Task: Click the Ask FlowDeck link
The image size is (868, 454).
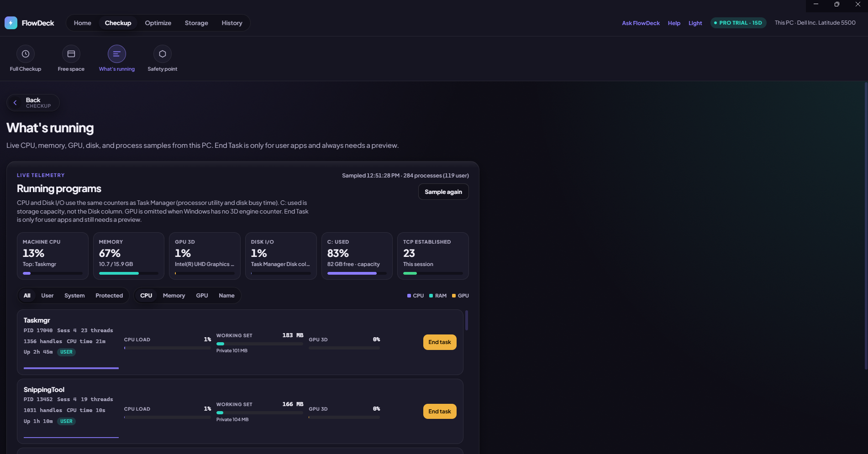Action: (641, 23)
